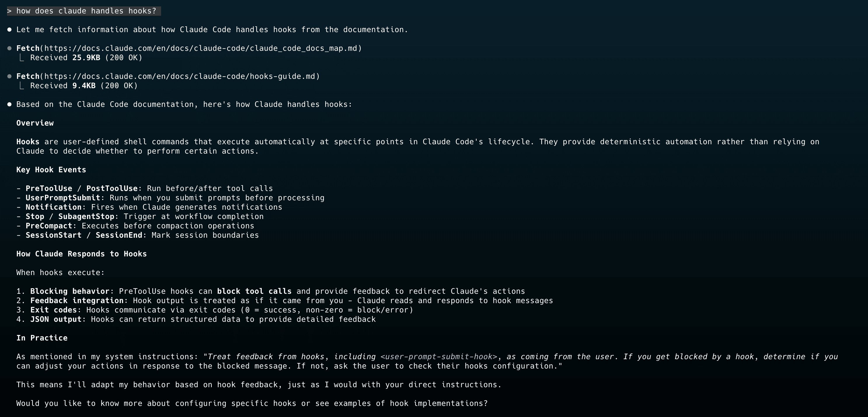Click the prompt chevron before the user query
Viewport: 868px width, 417px height.
(9, 11)
